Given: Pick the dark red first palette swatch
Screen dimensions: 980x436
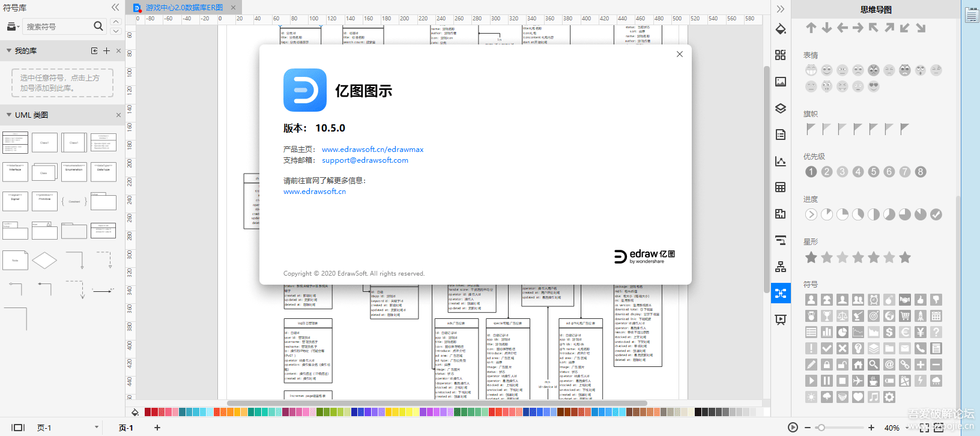Looking at the screenshot, I should [148, 412].
